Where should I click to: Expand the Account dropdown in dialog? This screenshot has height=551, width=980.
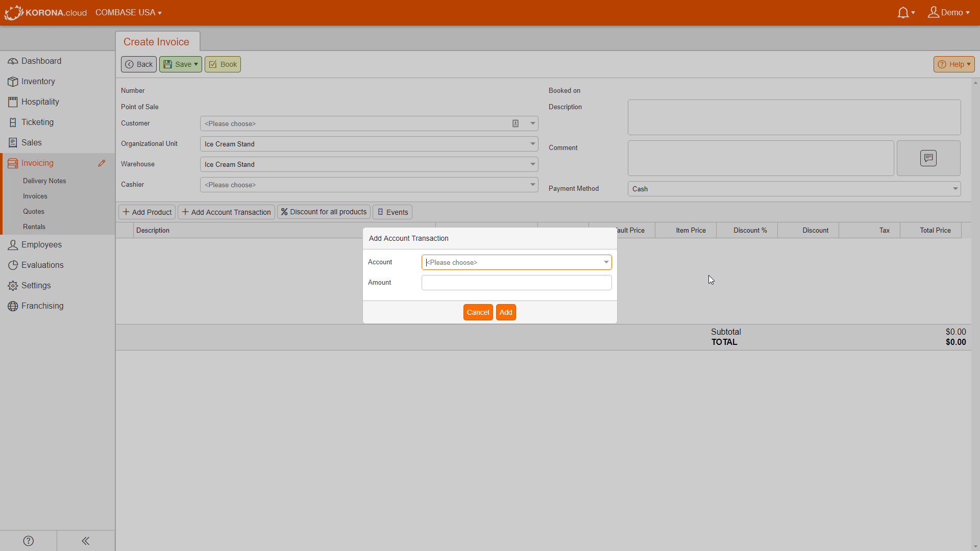[606, 262]
